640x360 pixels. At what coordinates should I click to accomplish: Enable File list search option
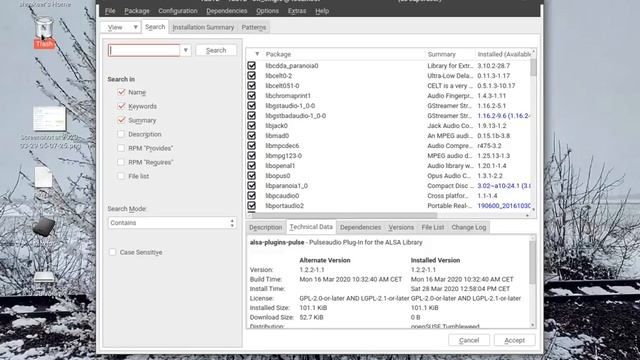[x=121, y=176]
